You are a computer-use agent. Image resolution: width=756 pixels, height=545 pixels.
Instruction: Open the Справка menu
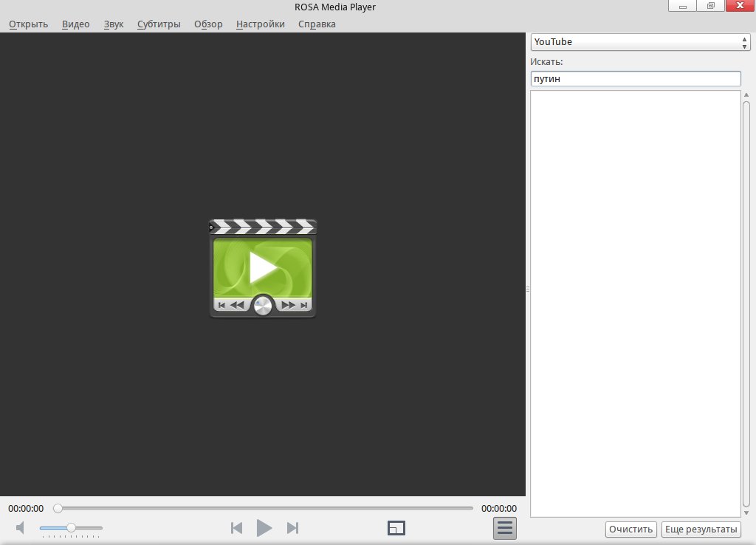(x=317, y=24)
